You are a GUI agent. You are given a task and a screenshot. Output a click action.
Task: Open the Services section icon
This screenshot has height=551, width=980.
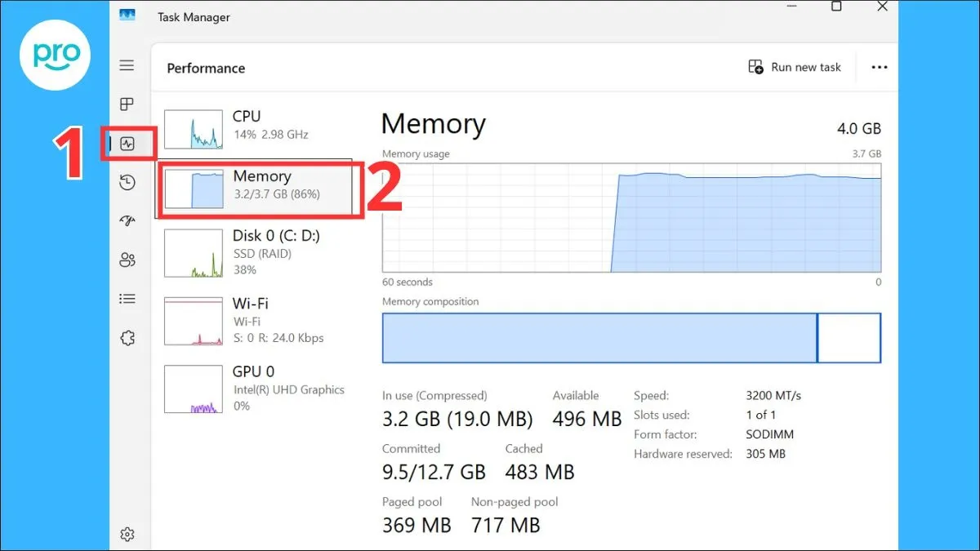coord(127,337)
